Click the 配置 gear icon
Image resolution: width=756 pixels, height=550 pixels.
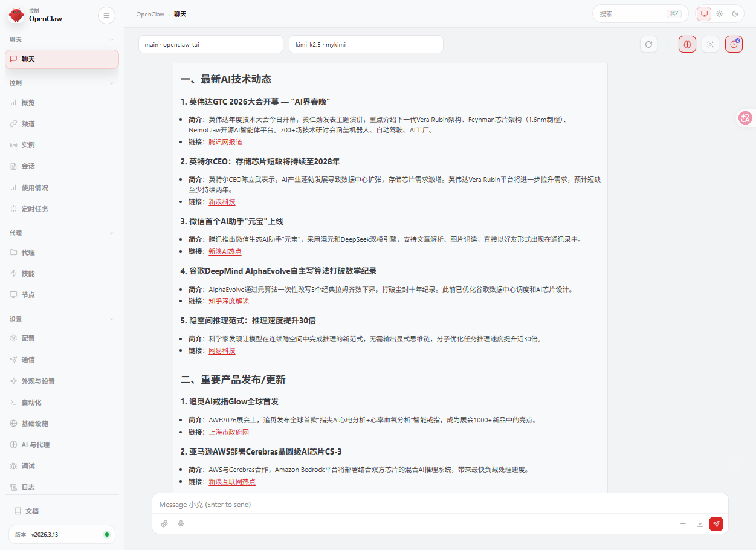click(x=13, y=338)
